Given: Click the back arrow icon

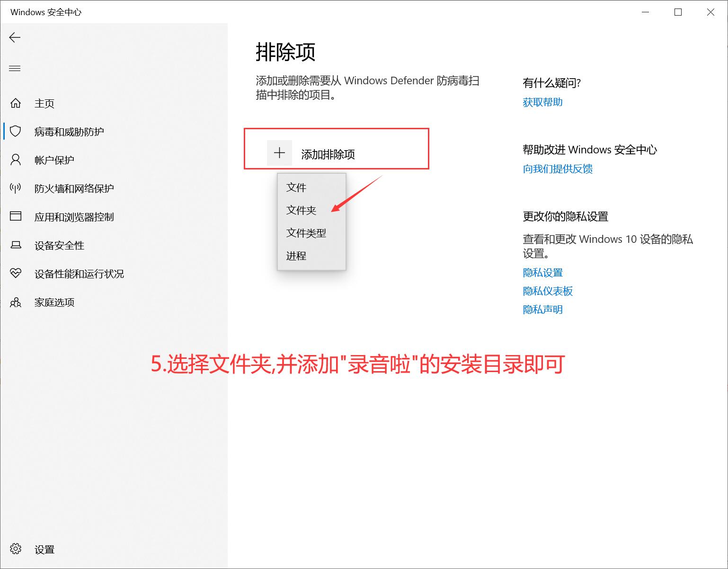Looking at the screenshot, I should click(15, 37).
